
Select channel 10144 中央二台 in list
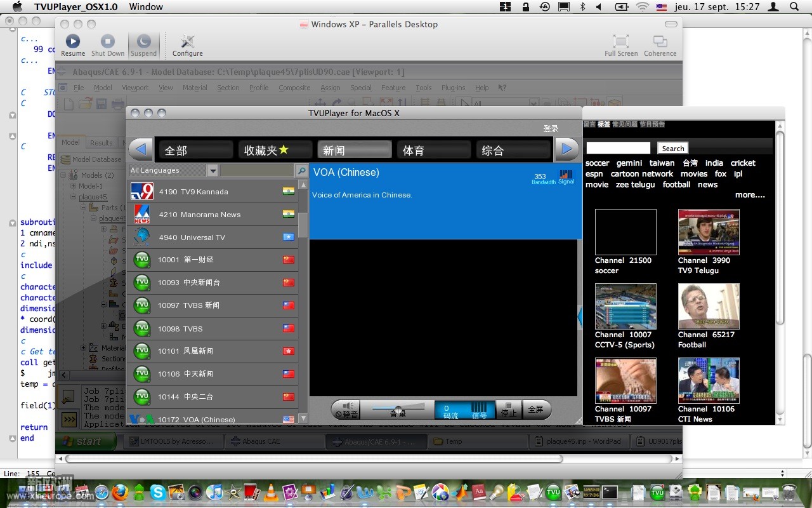tap(213, 397)
